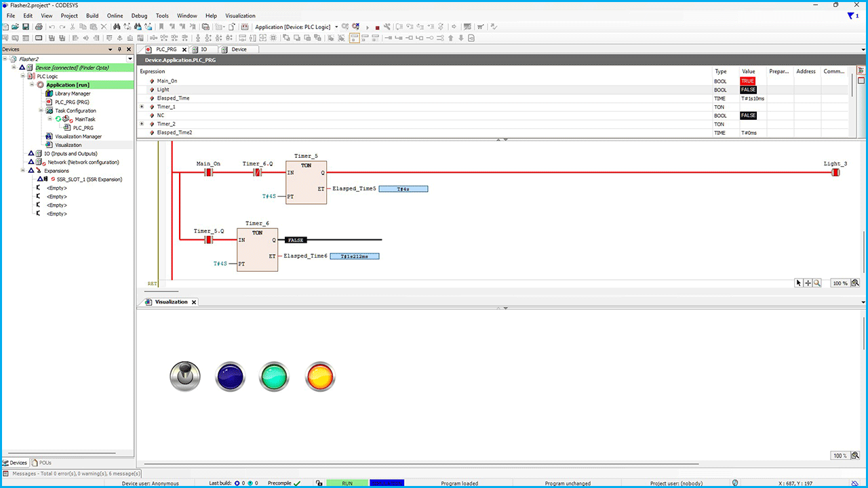
Task: Collapse the Task Configuration tree node
Action: point(41,110)
